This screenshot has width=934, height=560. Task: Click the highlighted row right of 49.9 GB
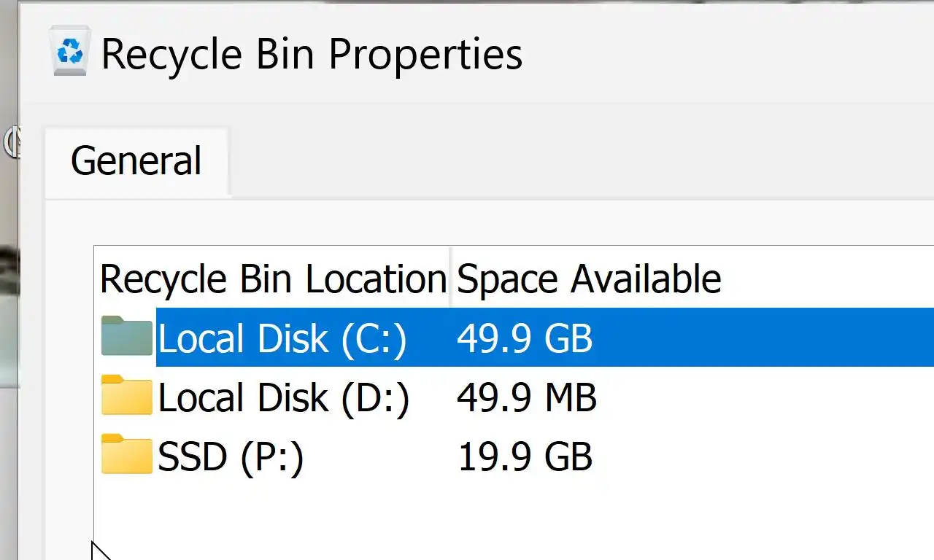click(x=766, y=338)
